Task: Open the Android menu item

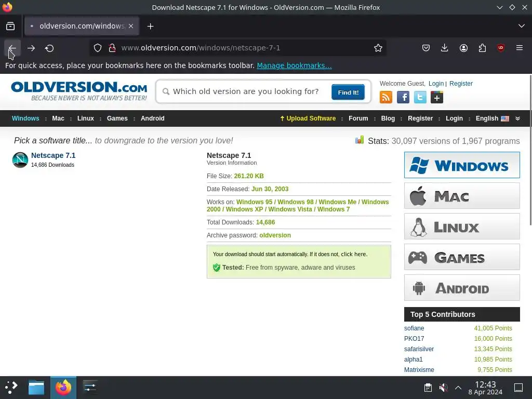Action: [x=153, y=118]
